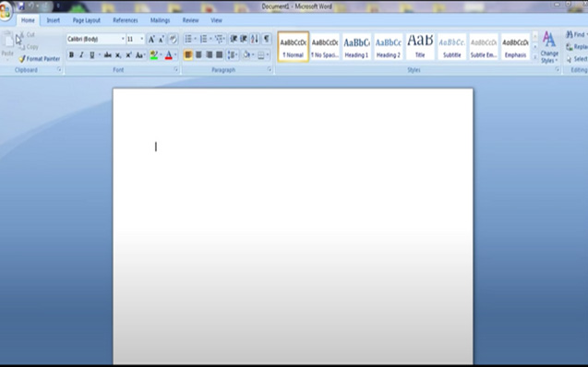Select the Numbering list icon
588x367 pixels.
203,39
